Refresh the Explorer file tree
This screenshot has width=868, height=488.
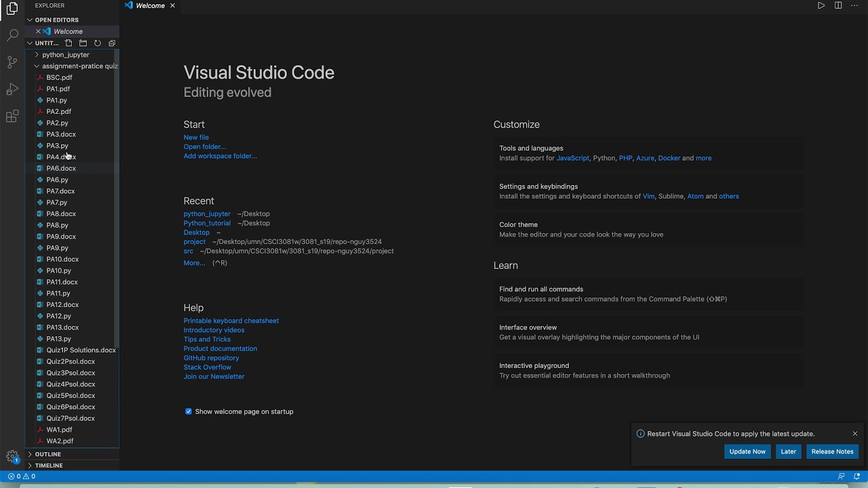(98, 43)
